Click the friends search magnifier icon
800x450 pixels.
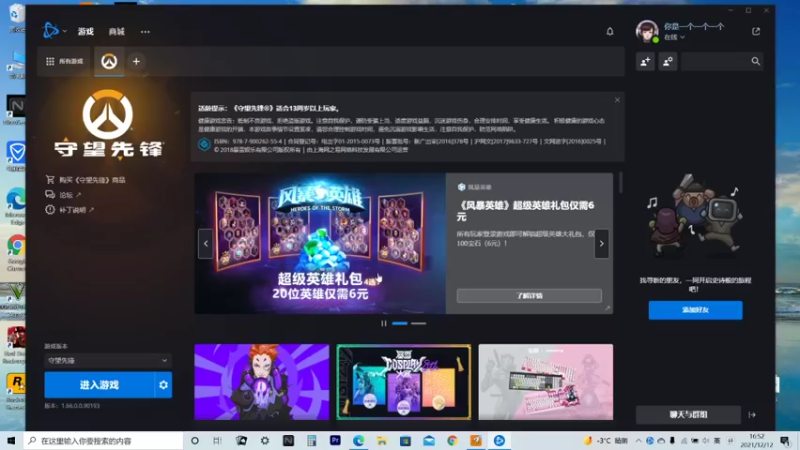pyautogui.click(x=756, y=61)
